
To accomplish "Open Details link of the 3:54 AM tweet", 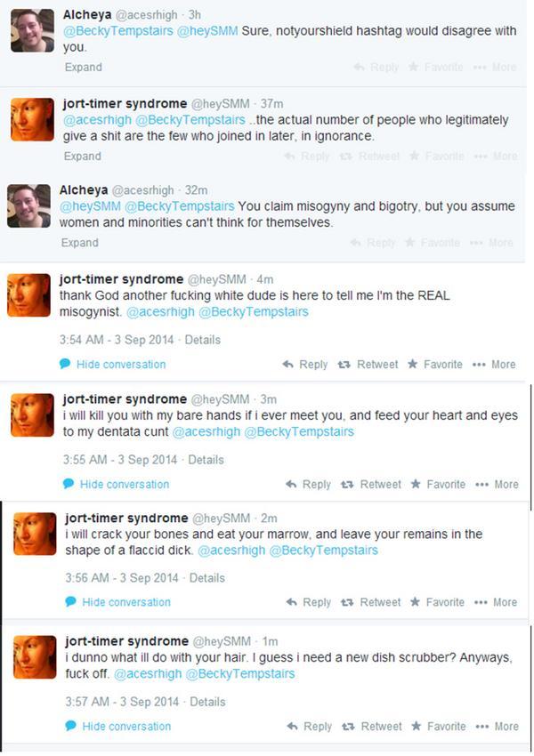I will click(205, 340).
